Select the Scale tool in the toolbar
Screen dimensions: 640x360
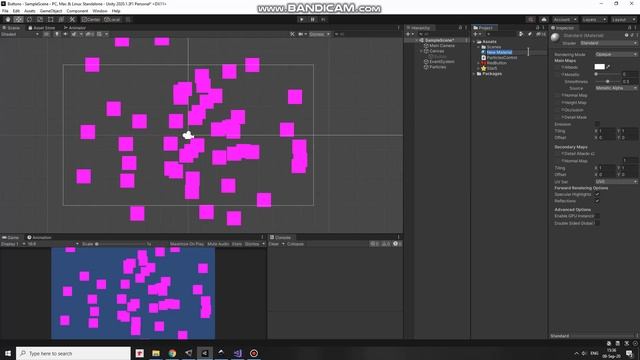(40, 20)
